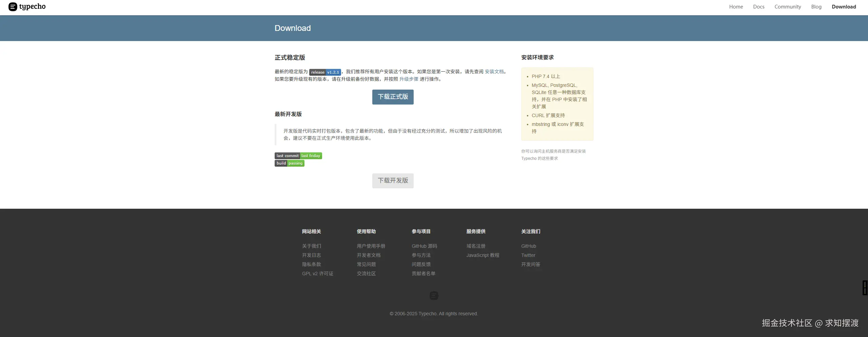Click the 网站相关 footer heading
The height and width of the screenshot is (337, 868).
(311, 231)
